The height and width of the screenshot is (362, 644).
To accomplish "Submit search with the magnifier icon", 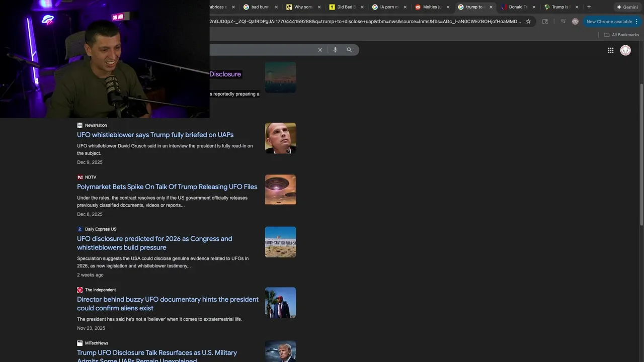I will (x=349, y=50).
